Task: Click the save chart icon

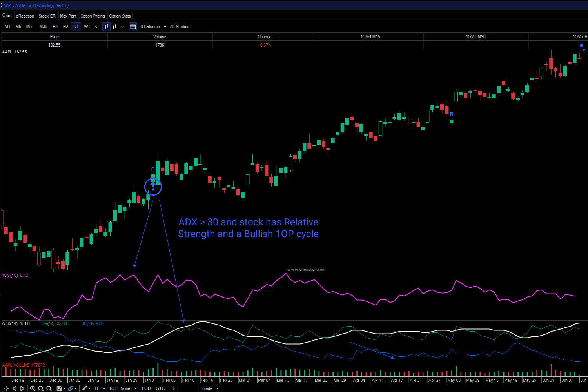Action: point(59,388)
